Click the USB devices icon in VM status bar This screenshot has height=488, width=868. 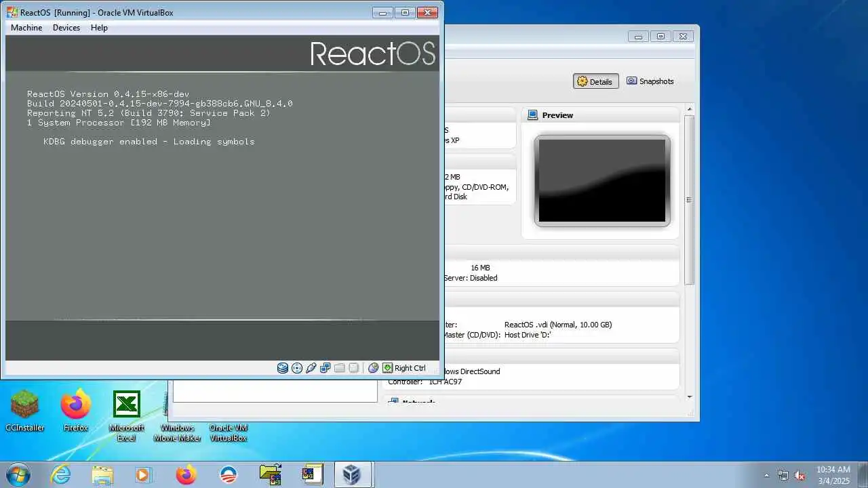pos(311,368)
